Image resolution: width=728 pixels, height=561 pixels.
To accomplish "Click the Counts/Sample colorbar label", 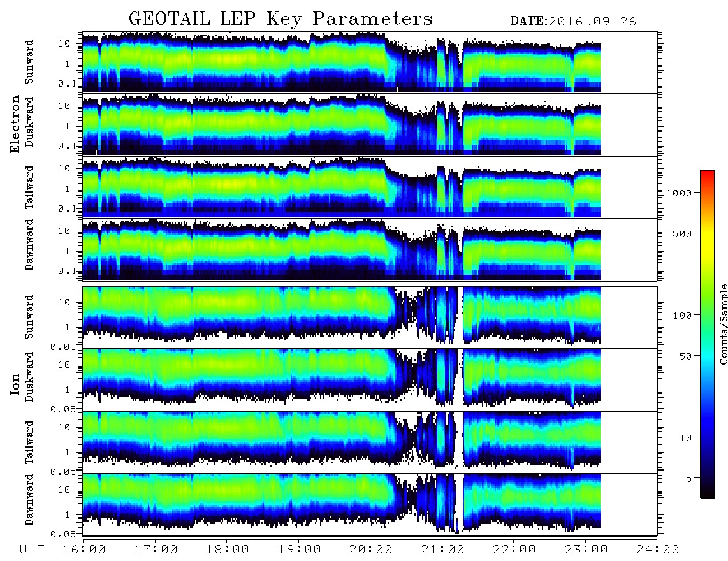I will coord(723,324).
